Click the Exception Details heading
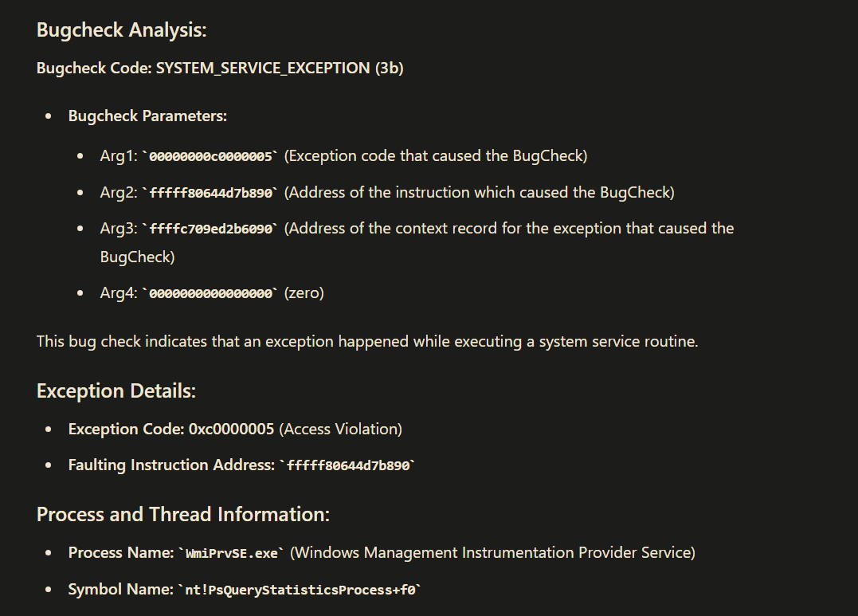 [116, 391]
